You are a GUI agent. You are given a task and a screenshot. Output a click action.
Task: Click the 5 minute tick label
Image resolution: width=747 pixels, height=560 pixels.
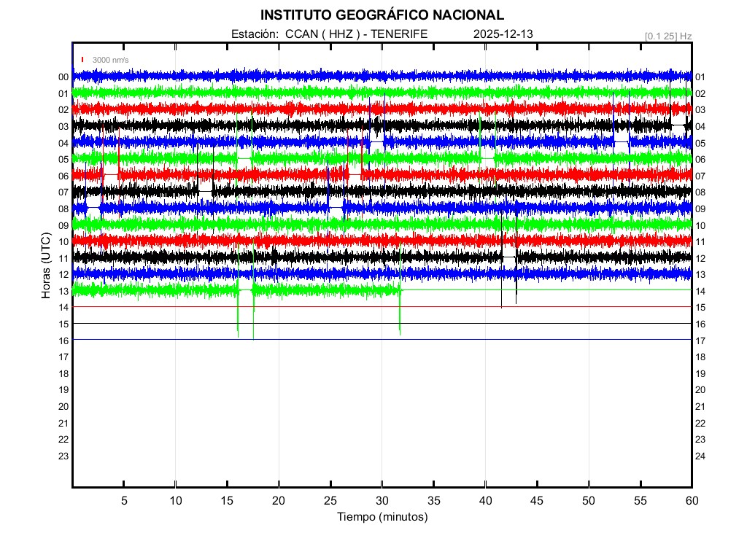coord(124,500)
